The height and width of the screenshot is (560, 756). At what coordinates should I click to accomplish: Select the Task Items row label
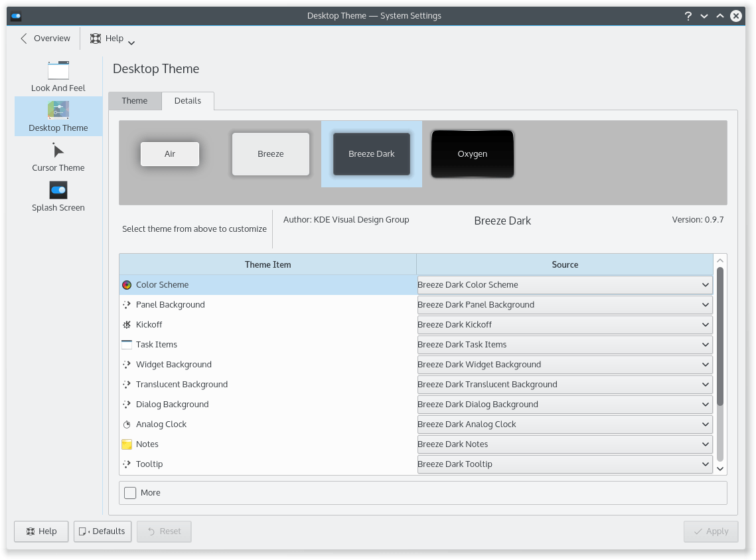coord(156,344)
